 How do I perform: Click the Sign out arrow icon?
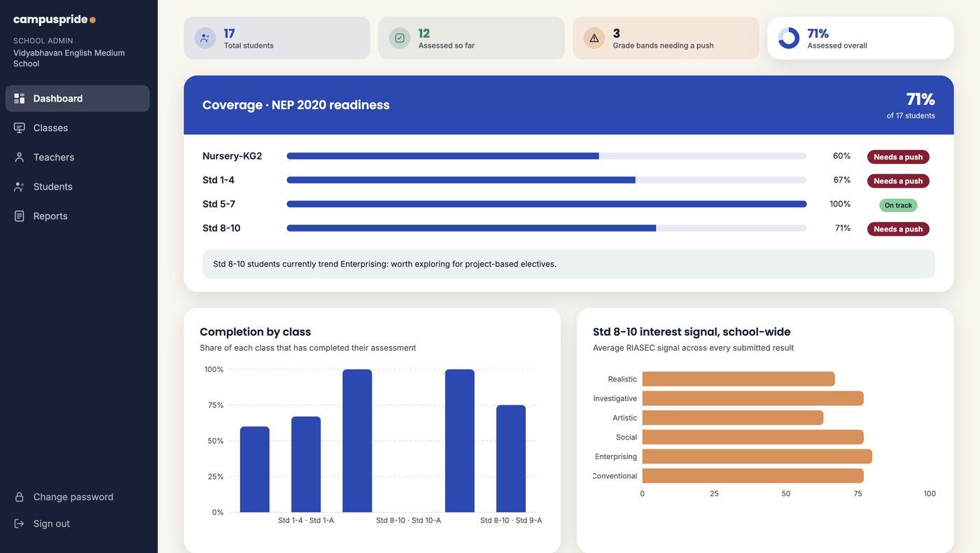pos(20,524)
